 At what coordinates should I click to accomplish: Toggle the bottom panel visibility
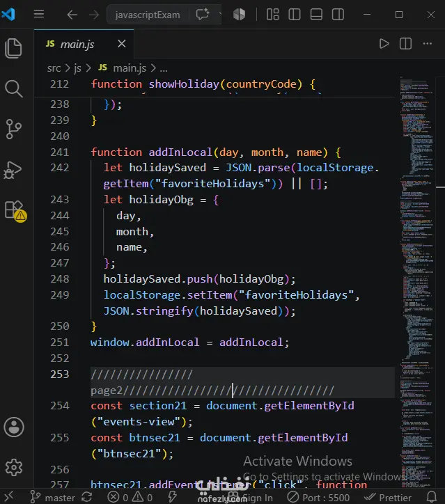(316, 15)
